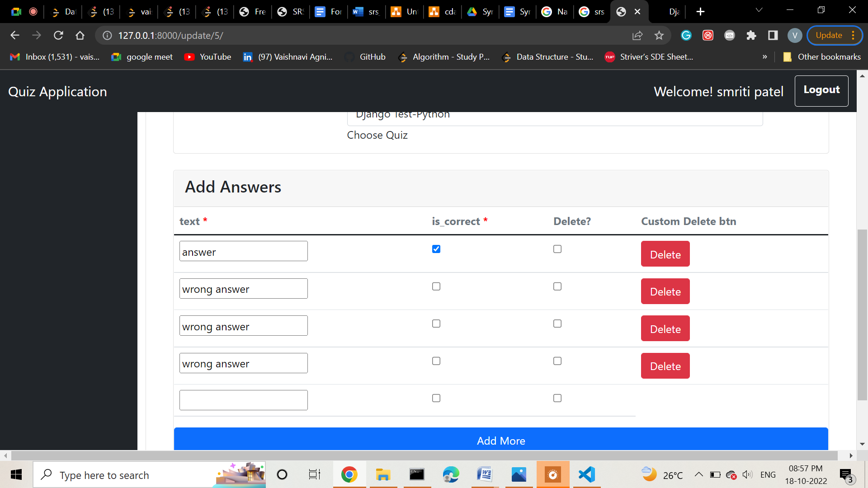
Task: Bookmark this page with the star icon
Action: 659,35
